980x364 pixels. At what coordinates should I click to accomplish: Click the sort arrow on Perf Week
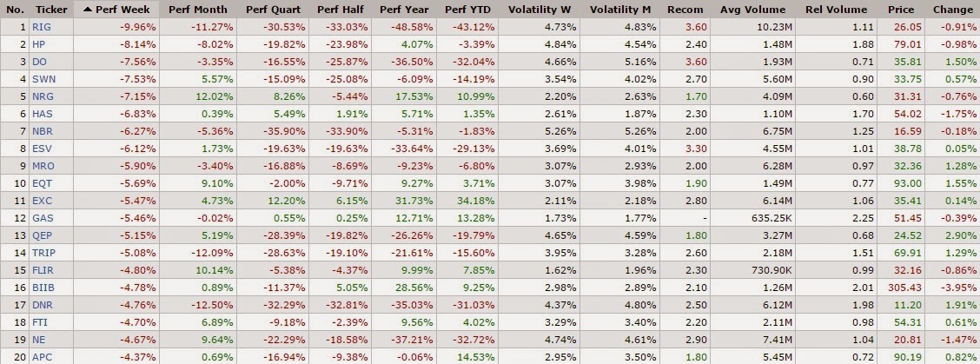click(88, 10)
